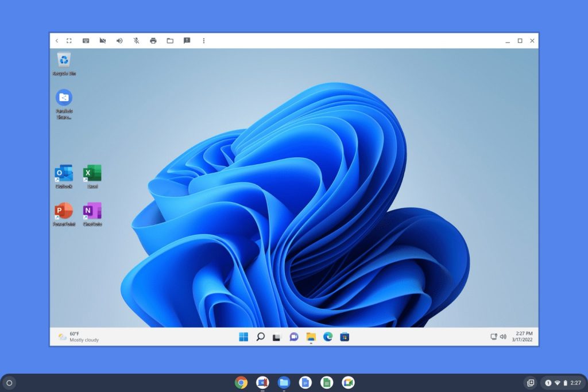588x392 pixels.
Task: Open Google Docs from the shelf
Action: [305, 383]
